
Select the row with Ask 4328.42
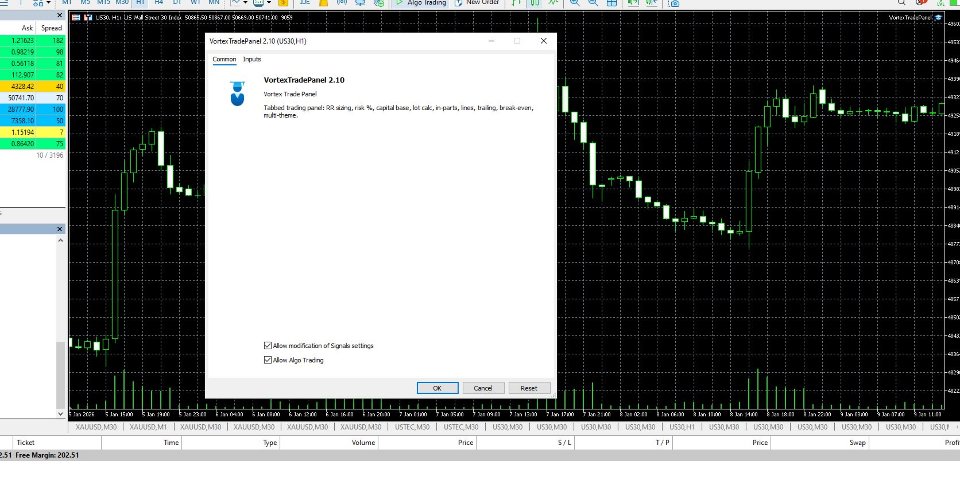pyautogui.click(x=32, y=86)
